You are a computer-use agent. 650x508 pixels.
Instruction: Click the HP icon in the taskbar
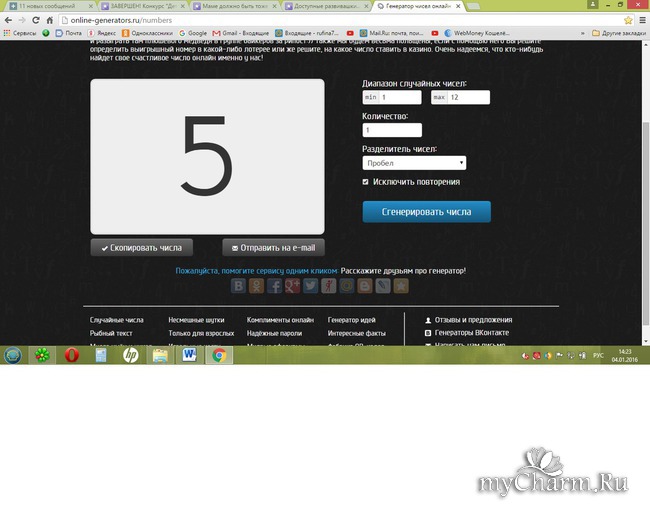coord(130,355)
